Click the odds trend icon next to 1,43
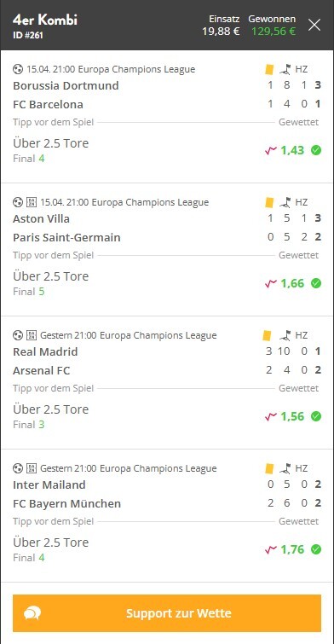This screenshot has width=334, height=644. (x=271, y=150)
